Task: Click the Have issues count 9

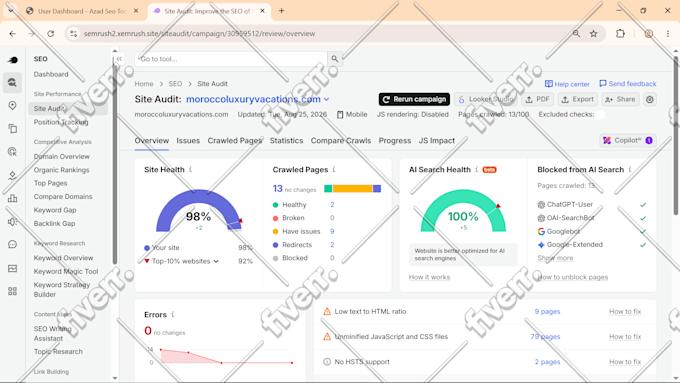Action: tap(332, 232)
